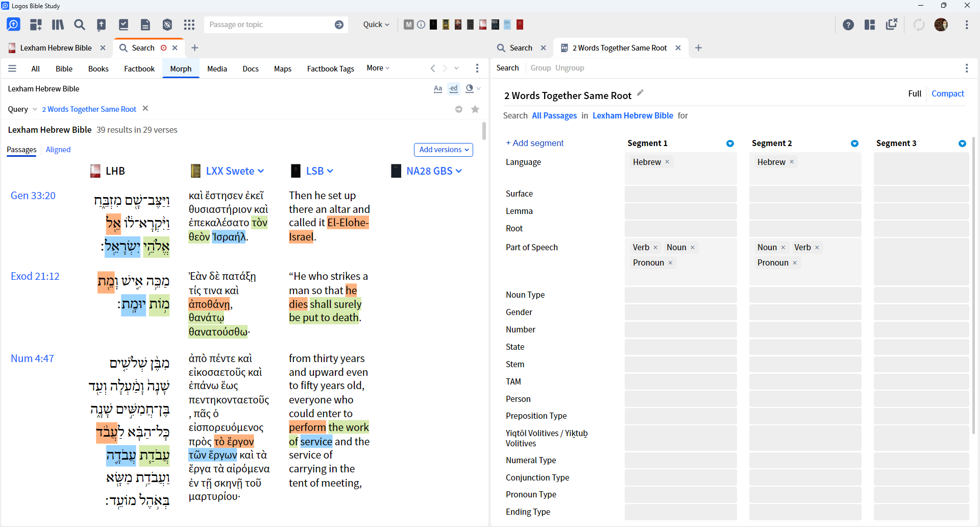Change the LSB version dropdown
Screen dimensions: 980x527
click(x=320, y=171)
